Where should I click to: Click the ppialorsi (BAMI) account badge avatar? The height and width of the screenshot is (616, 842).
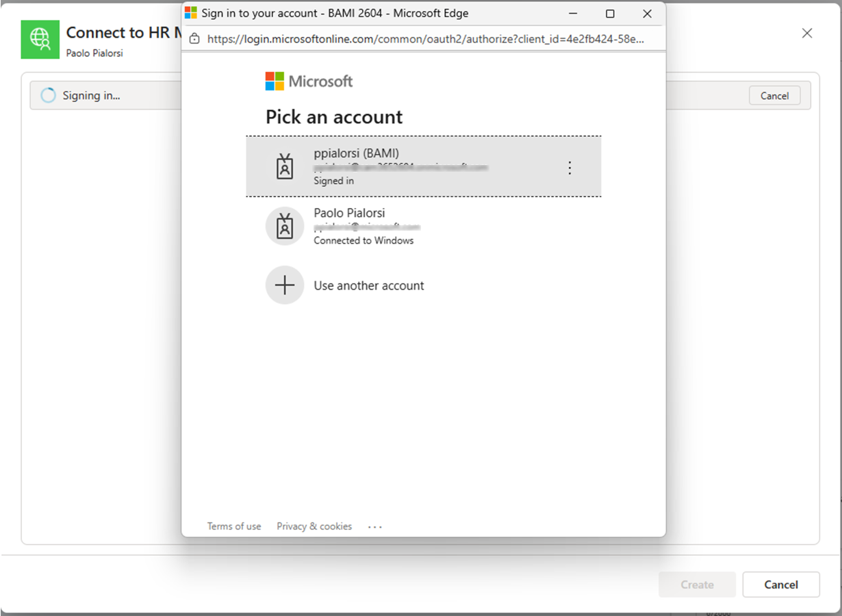(x=285, y=166)
